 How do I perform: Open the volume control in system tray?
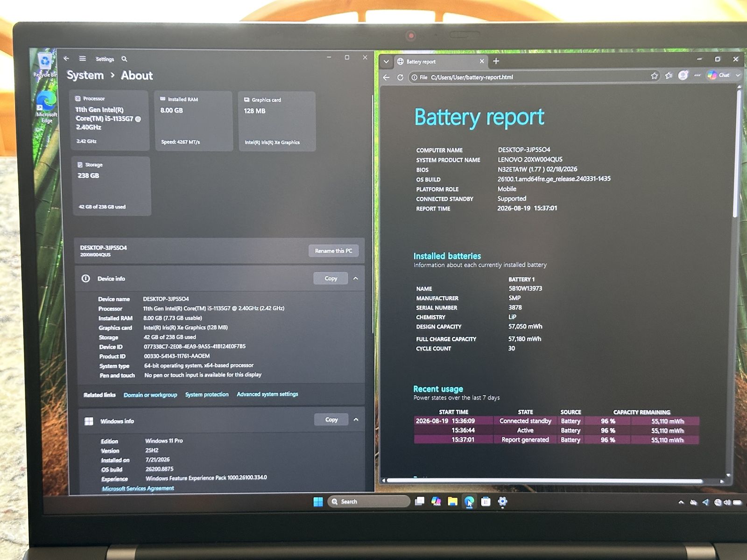pos(727,503)
